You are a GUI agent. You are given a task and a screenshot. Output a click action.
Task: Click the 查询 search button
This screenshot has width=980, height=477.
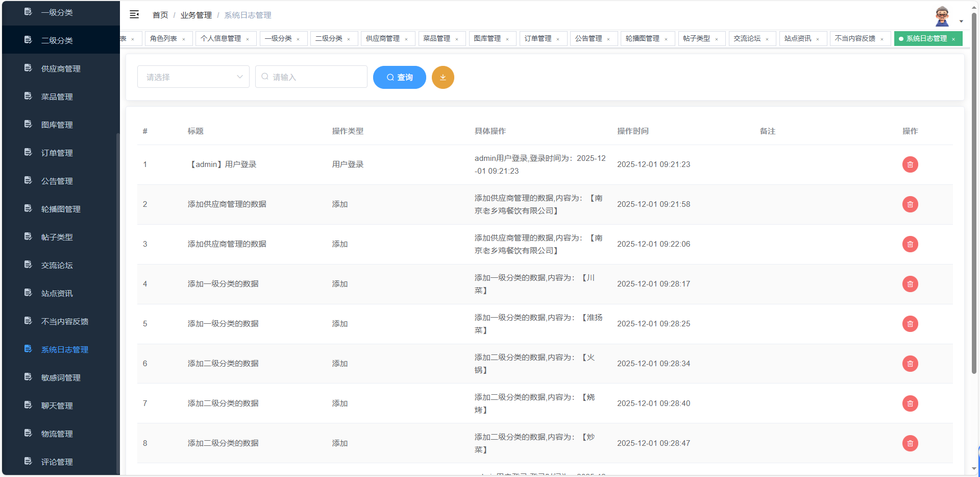click(x=399, y=77)
